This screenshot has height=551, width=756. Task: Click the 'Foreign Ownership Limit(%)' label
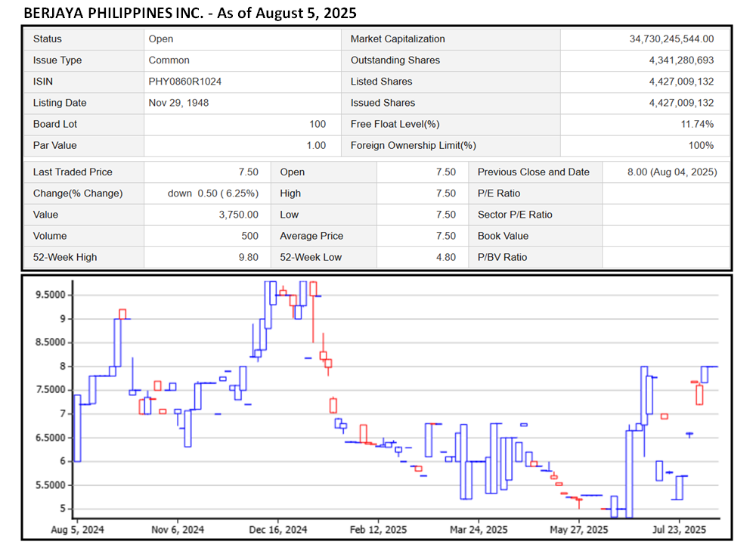[414, 145]
